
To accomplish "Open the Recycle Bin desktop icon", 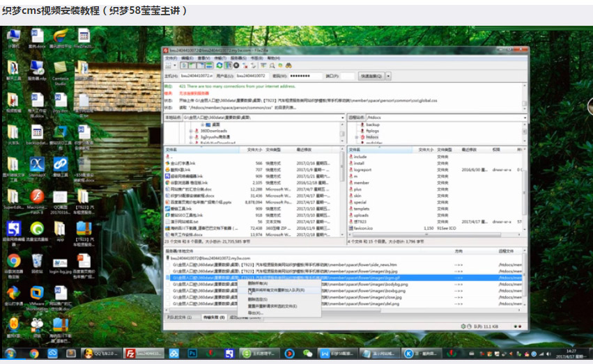I will coord(37,262).
